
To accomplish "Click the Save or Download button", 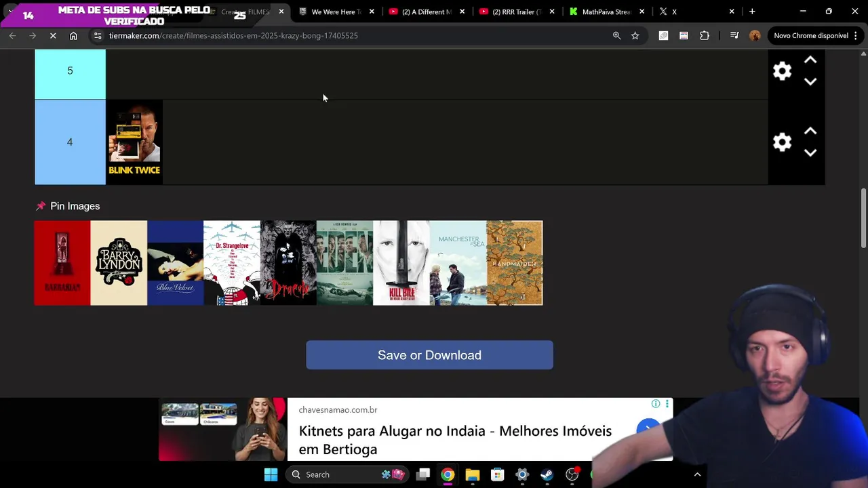I will coord(429,355).
